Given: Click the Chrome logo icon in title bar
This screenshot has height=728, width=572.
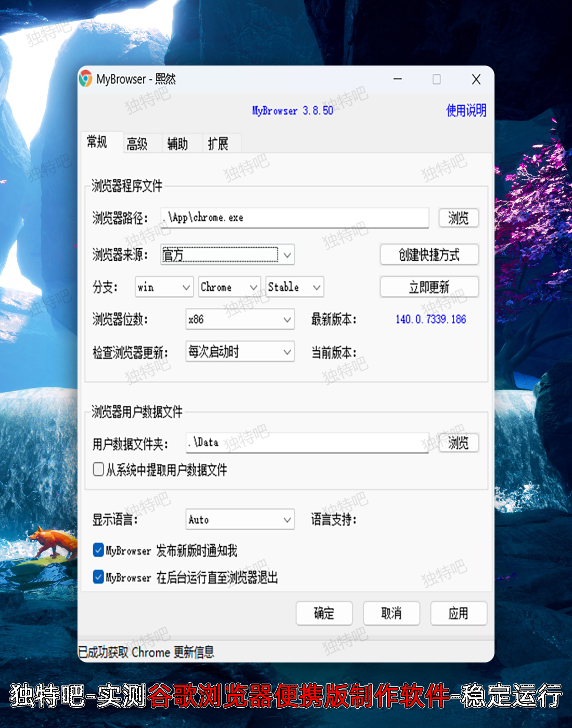Looking at the screenshot, I should (86, 79).
